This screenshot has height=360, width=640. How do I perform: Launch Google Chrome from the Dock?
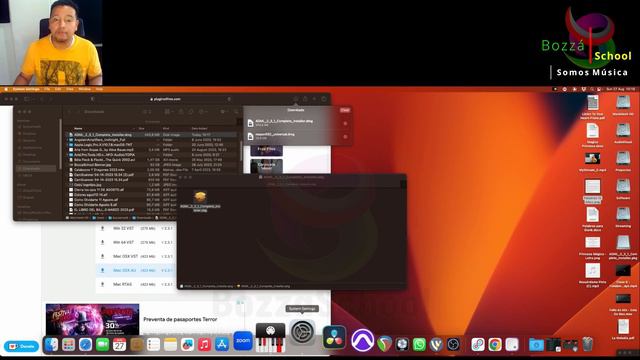495,345
